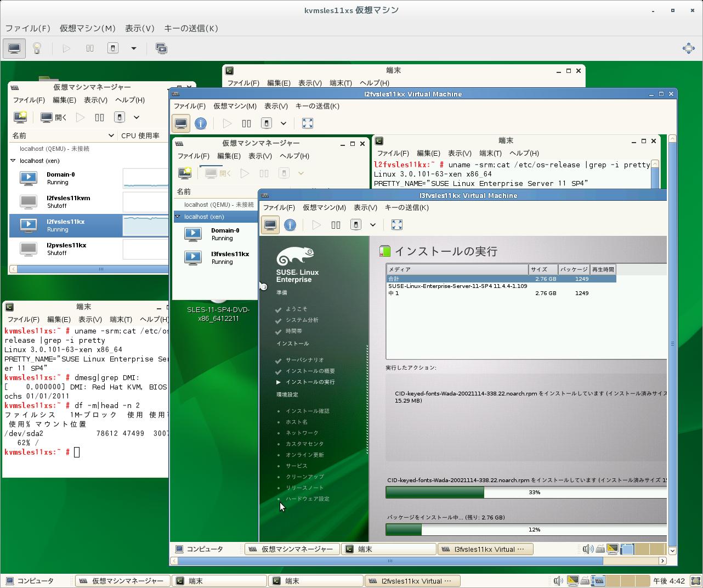Open 仮想マシン(M) menu of kvmsles11xs window
The image size is (703, 588).
[87, 28]
